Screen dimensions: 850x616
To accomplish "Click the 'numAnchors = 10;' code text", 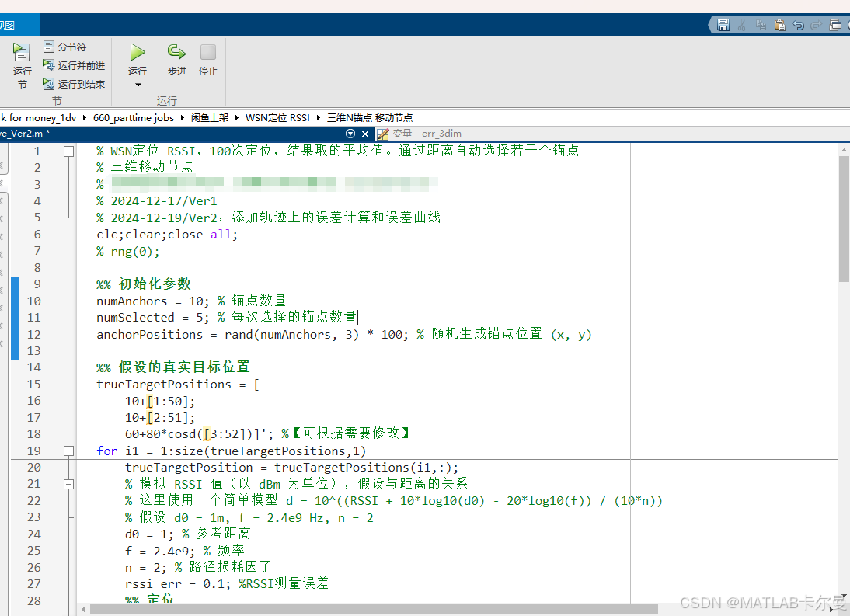I will click(152, 301).
